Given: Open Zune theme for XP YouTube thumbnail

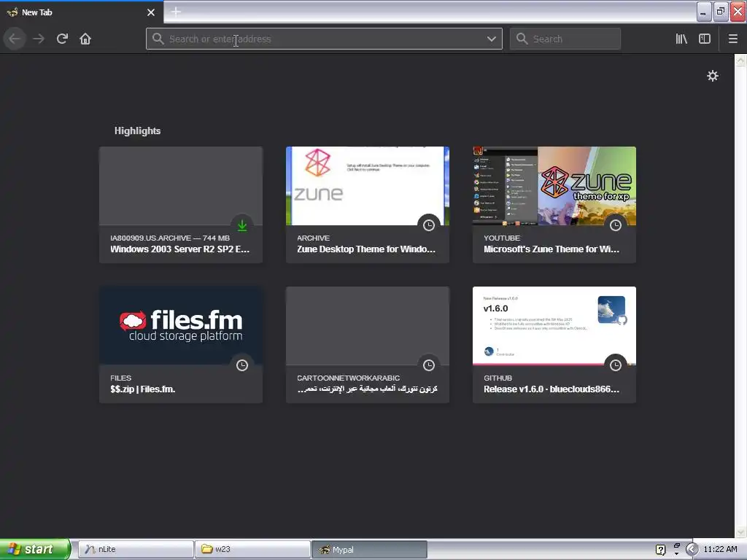Looking at the screenshot, I should coord(554,186).
